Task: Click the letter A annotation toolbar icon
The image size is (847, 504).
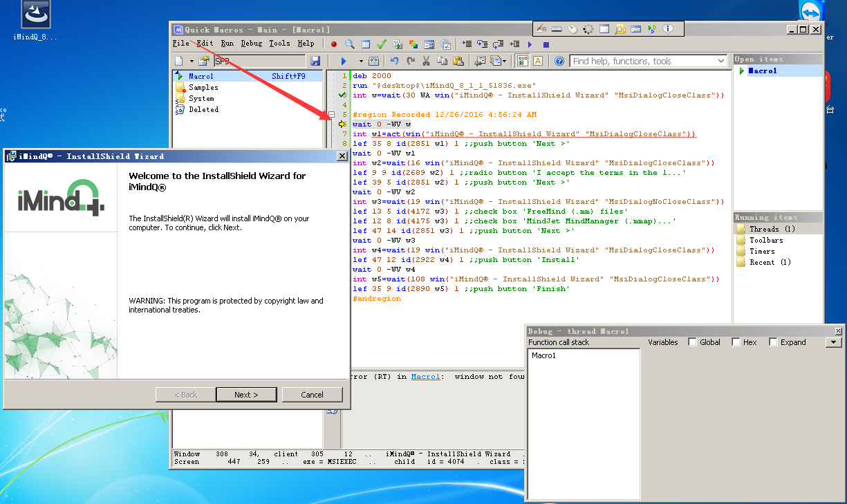Action: coord(538,61)
